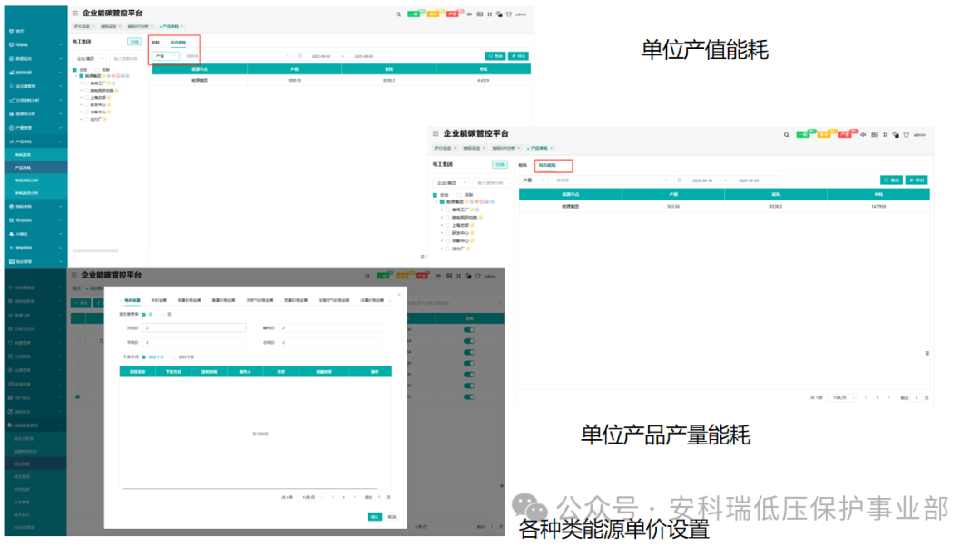Mute alarm sound speaker icon in top-left window
This screenshot has width=980, height=547.
pyautogui.click(x=469, y=14)
